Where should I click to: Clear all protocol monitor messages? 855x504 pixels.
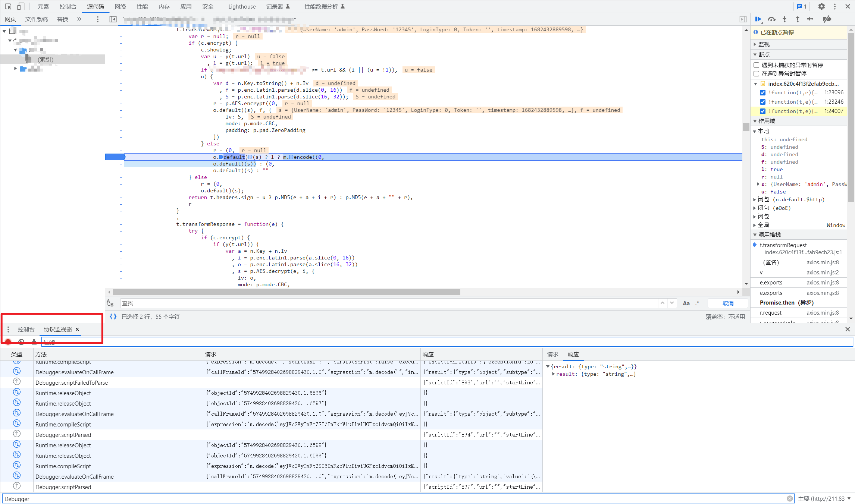click(x=21, y=341)
